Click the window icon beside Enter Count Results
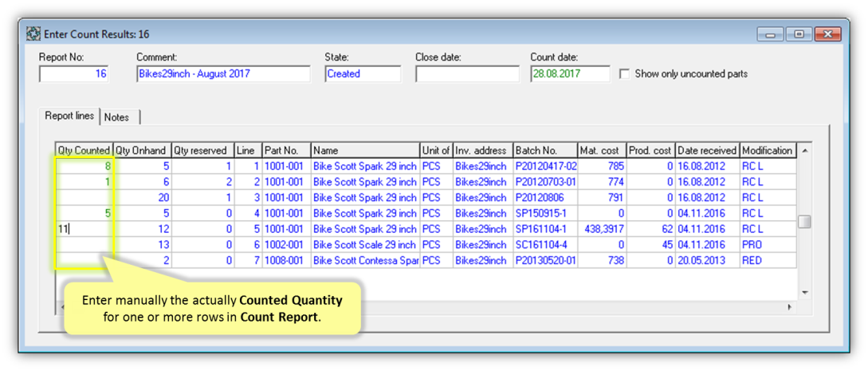 pyautogui.click(x=33, y=34)
